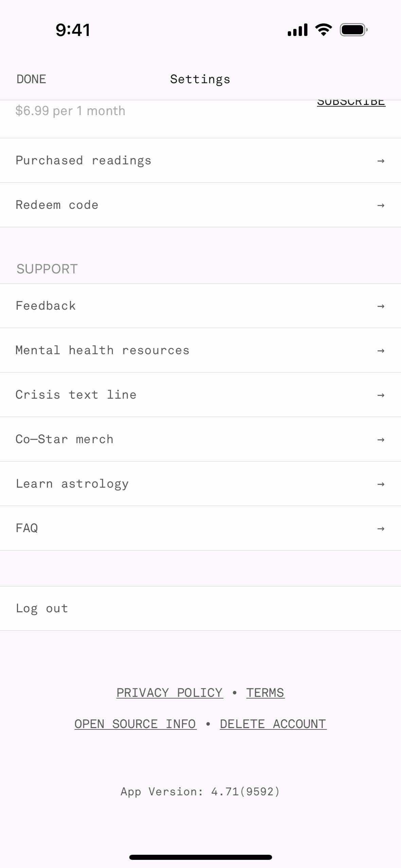This screenshot has height=868, width=401.
Task: Tap the Mental health resources arrow
Action: pos(381,350)
